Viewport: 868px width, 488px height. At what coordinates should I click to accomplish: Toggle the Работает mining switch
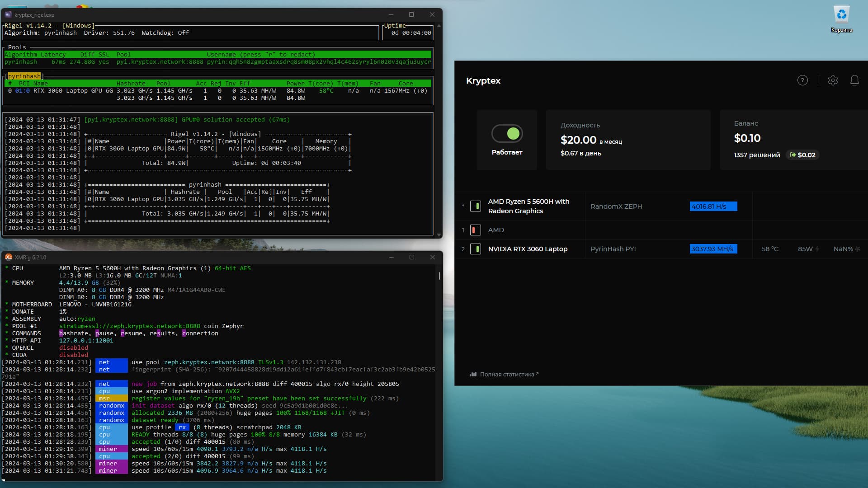tap(507, 133)
